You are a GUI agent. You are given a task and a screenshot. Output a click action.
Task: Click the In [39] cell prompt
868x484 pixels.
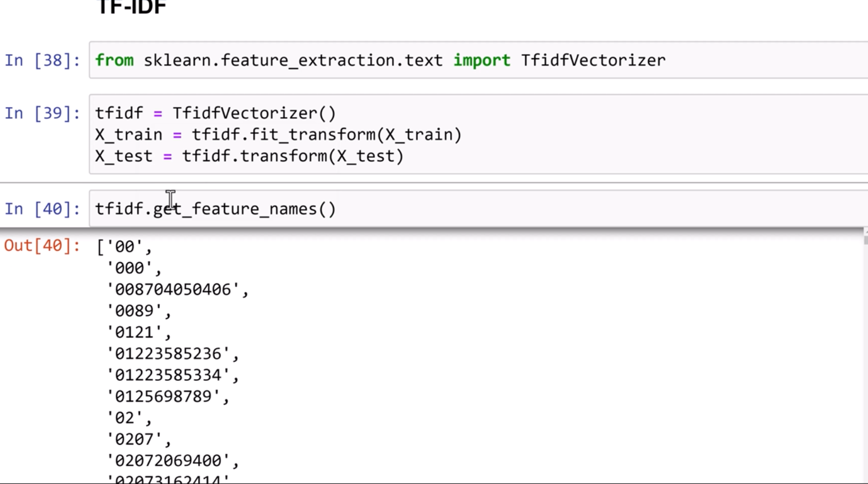pos(42,114)
